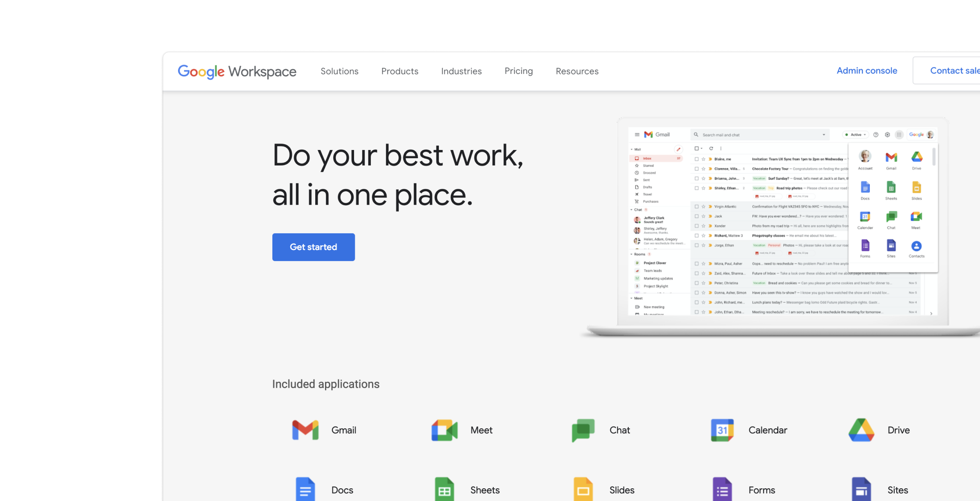This screenshot has height=501, width=980.
Task: Open the Products navigation menu
Action: point(400,71)
